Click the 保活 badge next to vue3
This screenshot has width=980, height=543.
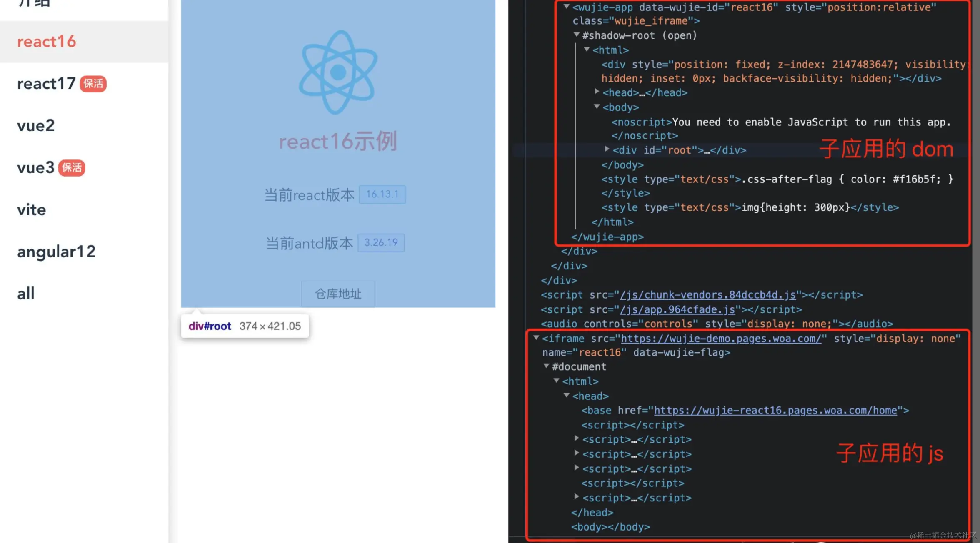72,168
